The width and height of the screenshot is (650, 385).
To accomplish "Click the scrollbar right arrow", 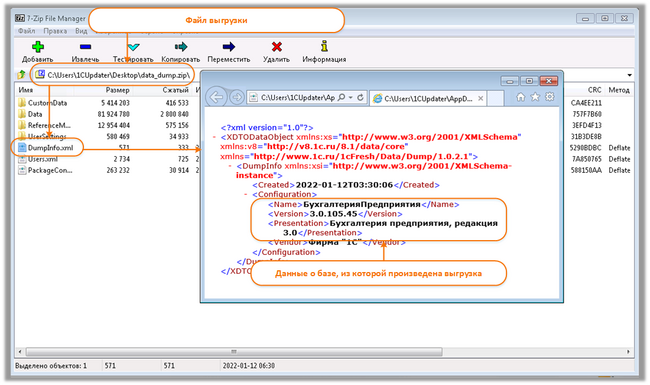I will (x=628, y=352).
